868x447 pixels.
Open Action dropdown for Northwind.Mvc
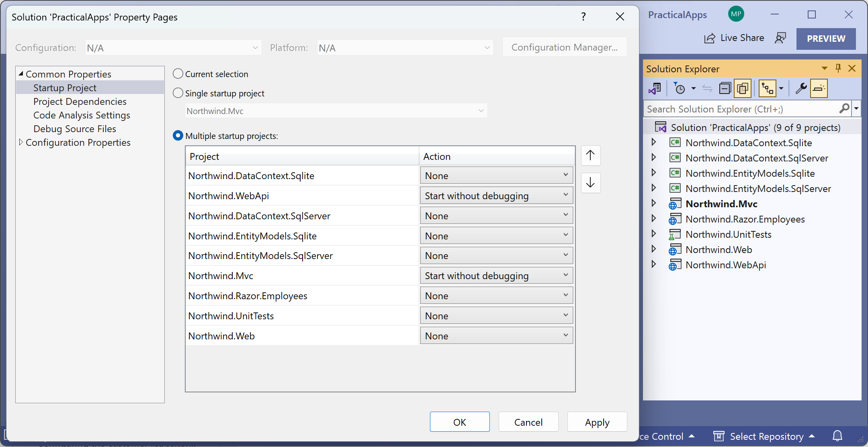tap(496, 276)
